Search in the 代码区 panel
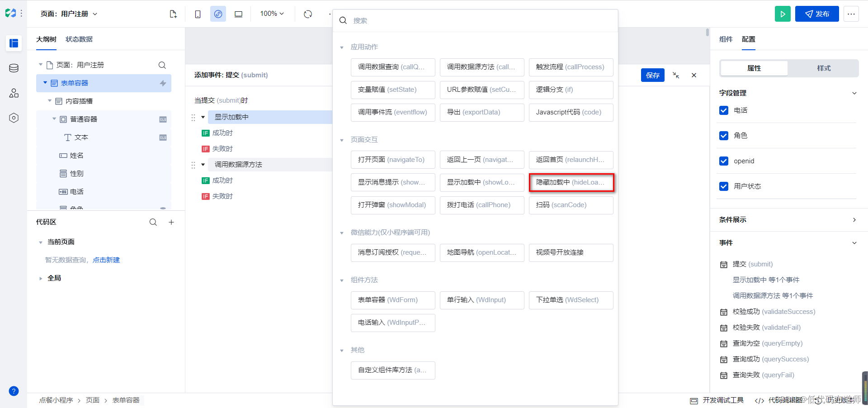This screenshot has height=408, width=868. pos(153,222)
